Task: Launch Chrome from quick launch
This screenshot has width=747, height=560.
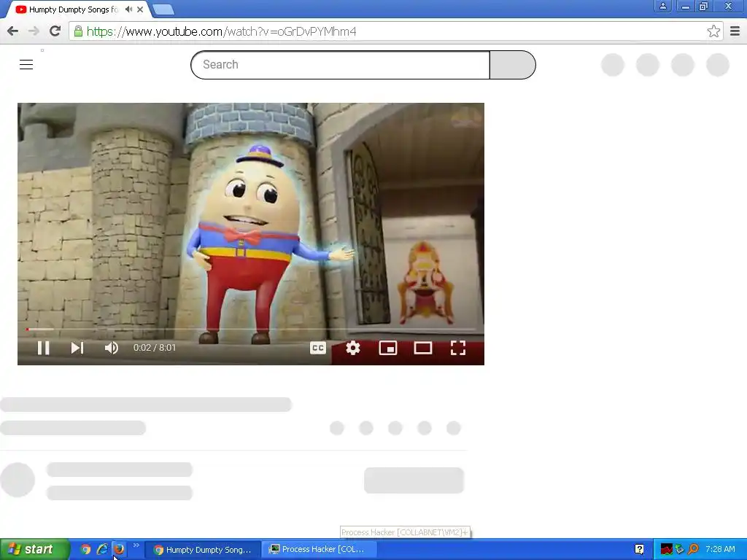Action: click(x=85, y=550)
